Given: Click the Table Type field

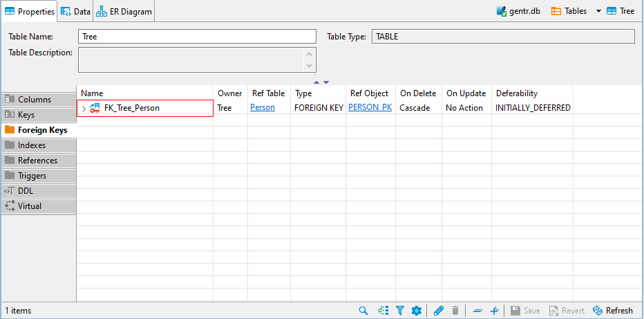Looking at the screenshot, I should (503, 36).
